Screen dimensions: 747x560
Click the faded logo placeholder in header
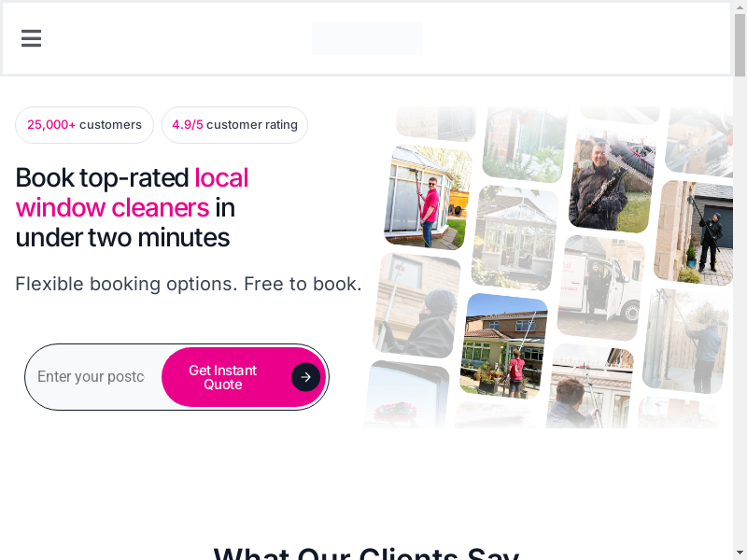(x=367, y=38)
